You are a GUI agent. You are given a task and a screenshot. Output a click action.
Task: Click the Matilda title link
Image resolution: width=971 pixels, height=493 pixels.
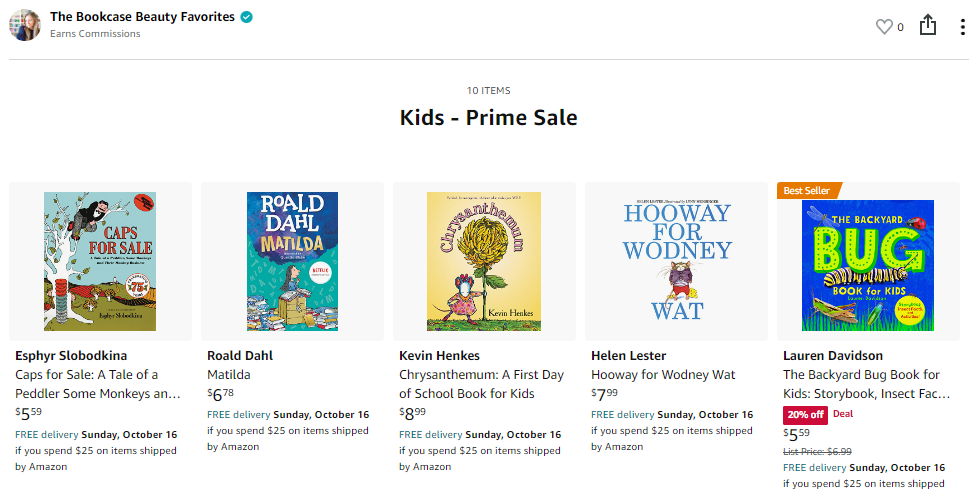[x=229, y=375]
